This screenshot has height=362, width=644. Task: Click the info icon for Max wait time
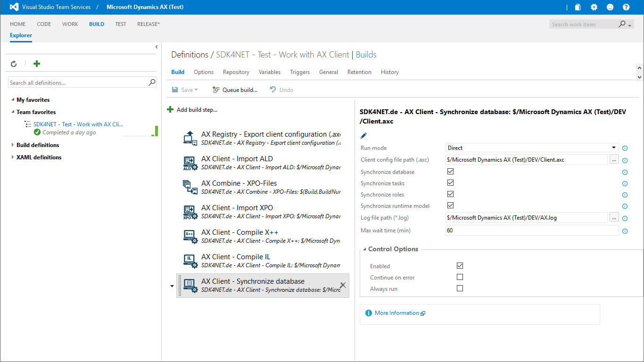pyautogui.click(x=625, y=231)
